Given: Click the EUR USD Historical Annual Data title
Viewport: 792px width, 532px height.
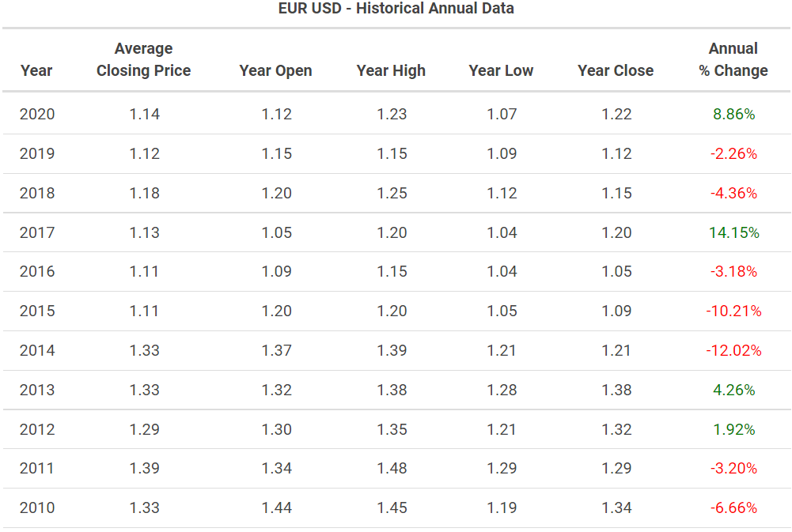Looking at the screenshot, I should [396, 9].
